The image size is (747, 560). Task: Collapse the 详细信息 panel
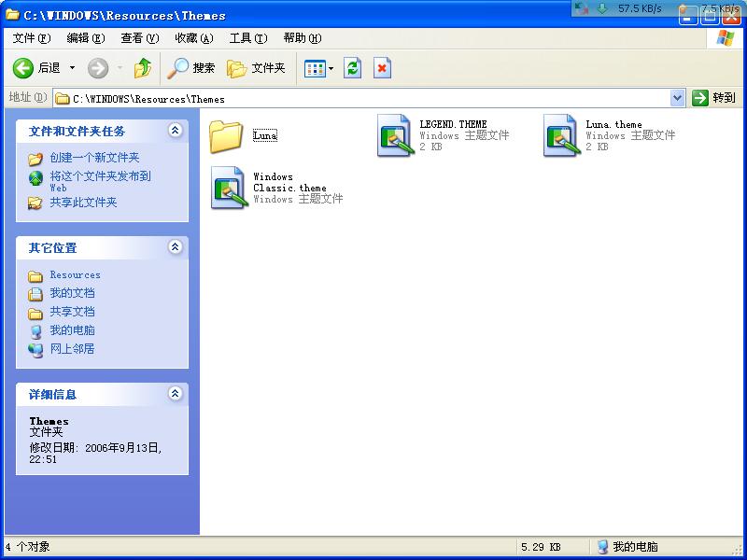coord(176,393)
